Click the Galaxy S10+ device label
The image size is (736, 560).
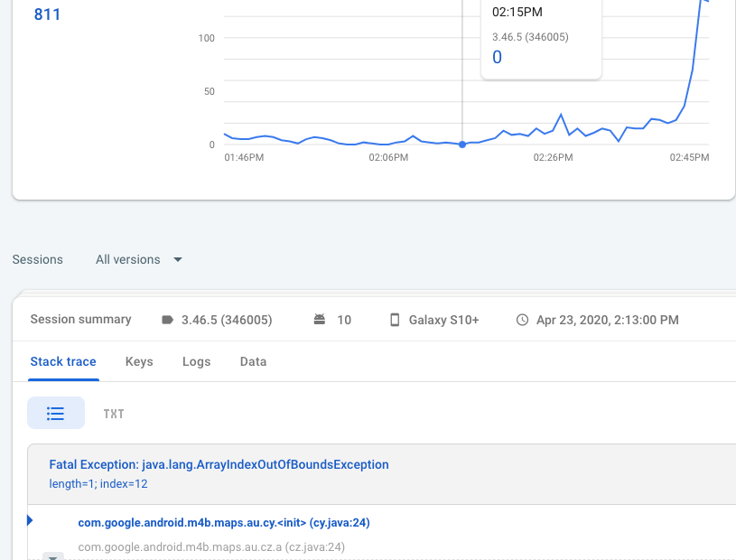pyautogui.click(x=443, y=320)
